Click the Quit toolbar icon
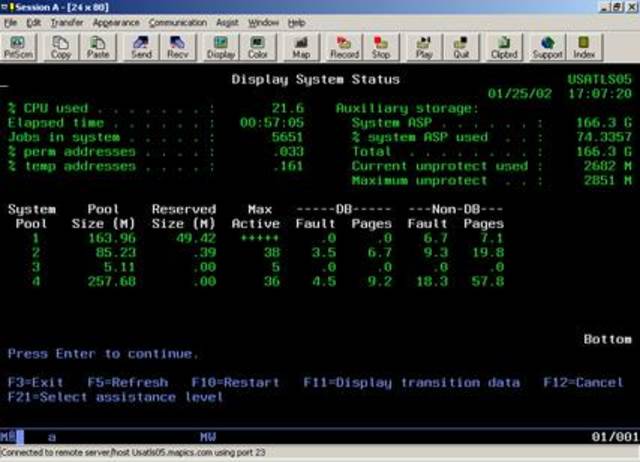The width and height of the screenshot is (640, 462). pos(461,48)
